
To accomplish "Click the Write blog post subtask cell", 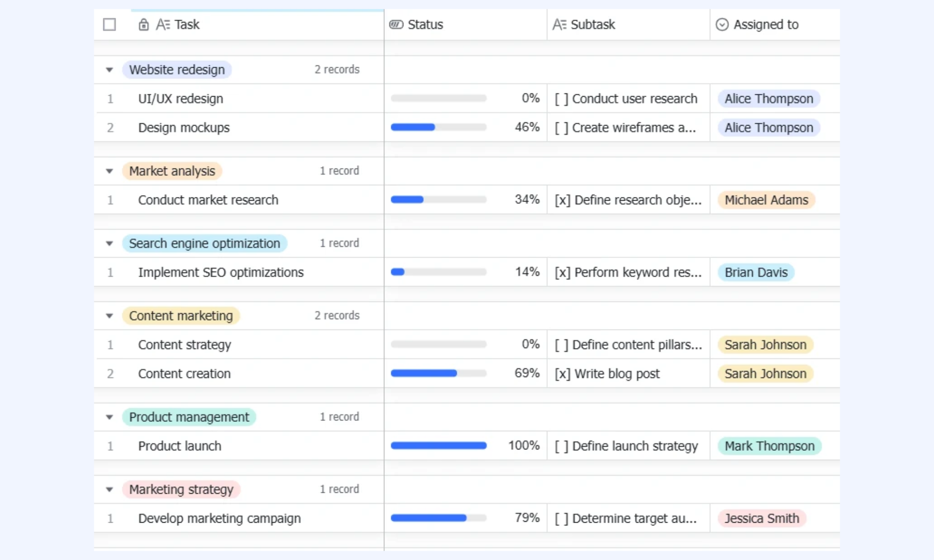I will click(628, 374).
